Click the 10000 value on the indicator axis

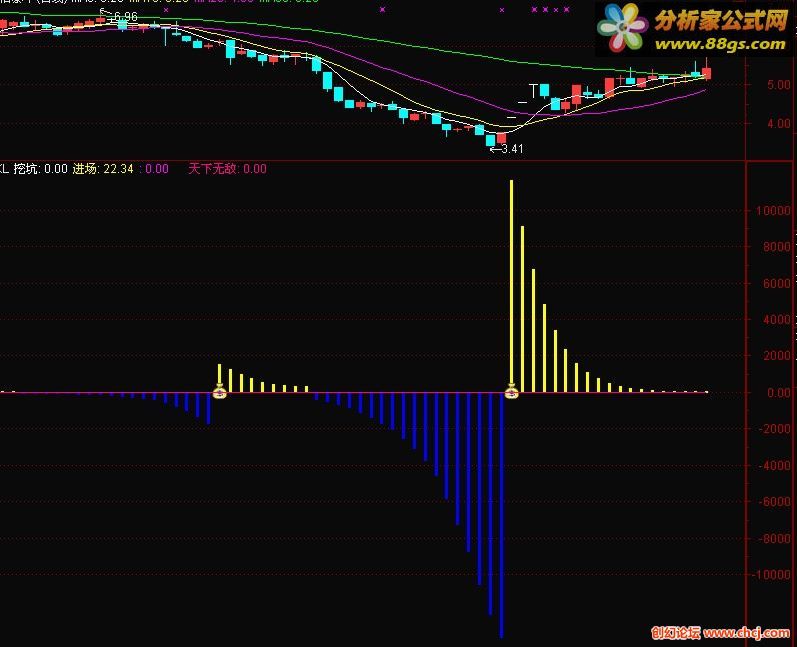point(773,210)
